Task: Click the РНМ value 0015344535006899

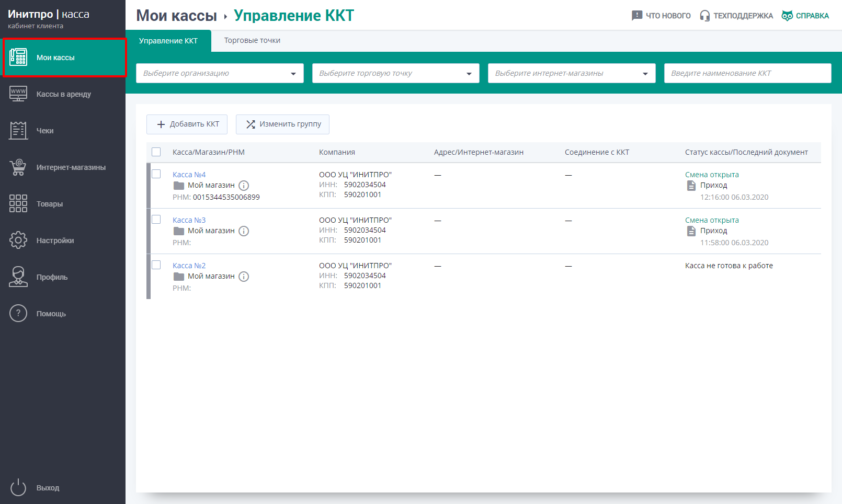Action: click(x=226, y=197)
